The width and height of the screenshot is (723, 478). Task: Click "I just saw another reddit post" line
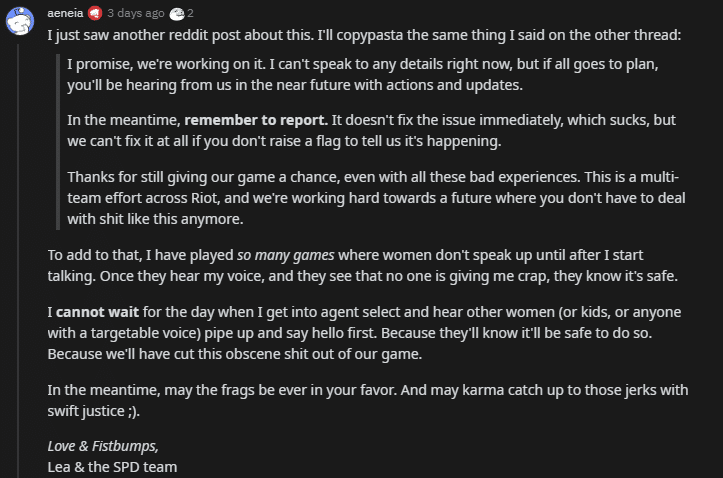click(x=150, y=35)
